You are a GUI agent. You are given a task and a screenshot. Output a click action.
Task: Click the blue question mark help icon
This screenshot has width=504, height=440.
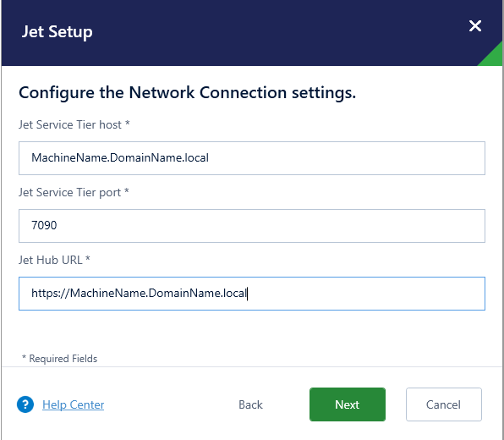pyautogui.click(x=25, y=404)
